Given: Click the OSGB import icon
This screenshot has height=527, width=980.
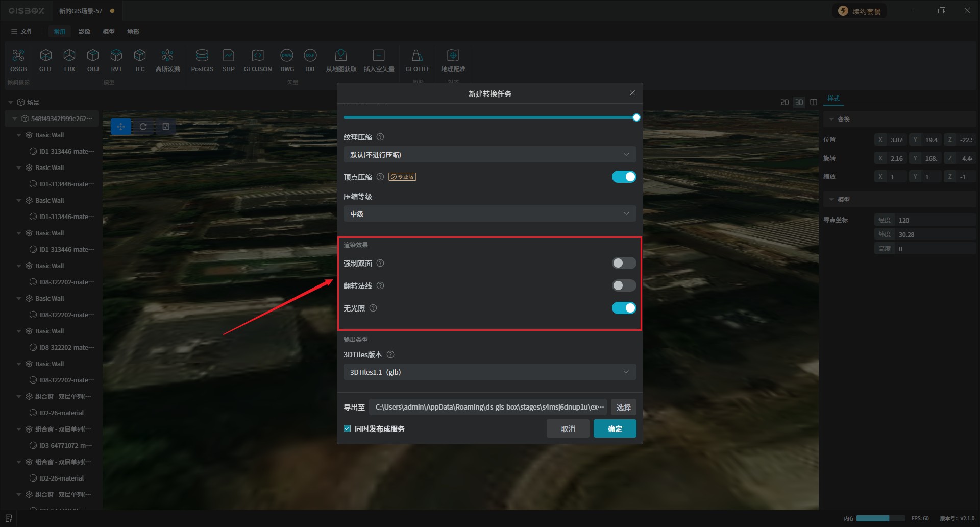Looking at the screenshot, I should (18, 55).
